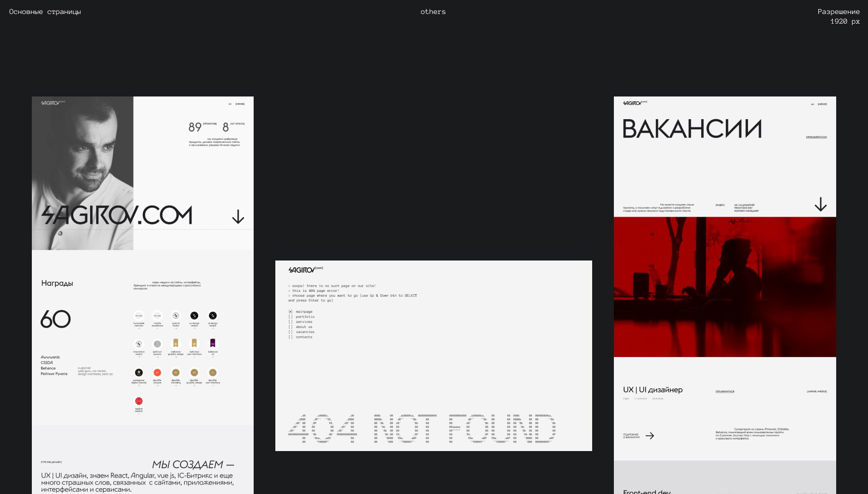This screenshot has width=868, height=494.
Task: Select the honorable mention award badge
Action: click(139, 316)
